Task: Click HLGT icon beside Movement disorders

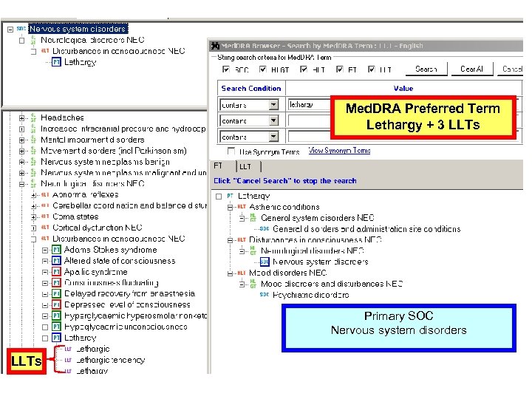Action: click(33, 151)
